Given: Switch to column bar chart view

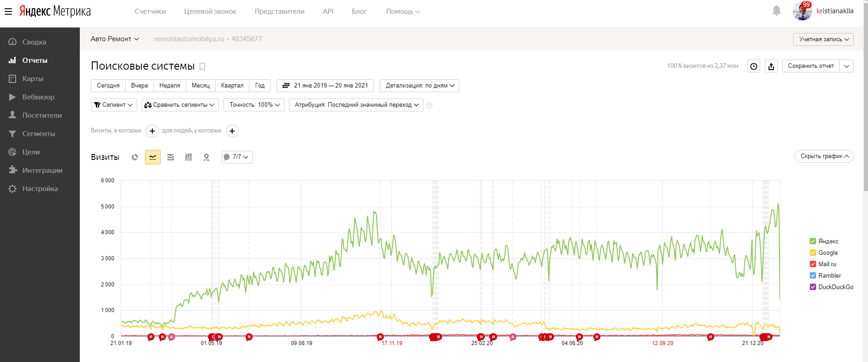Looking at the screenshot, I should (x=189, y=157).
